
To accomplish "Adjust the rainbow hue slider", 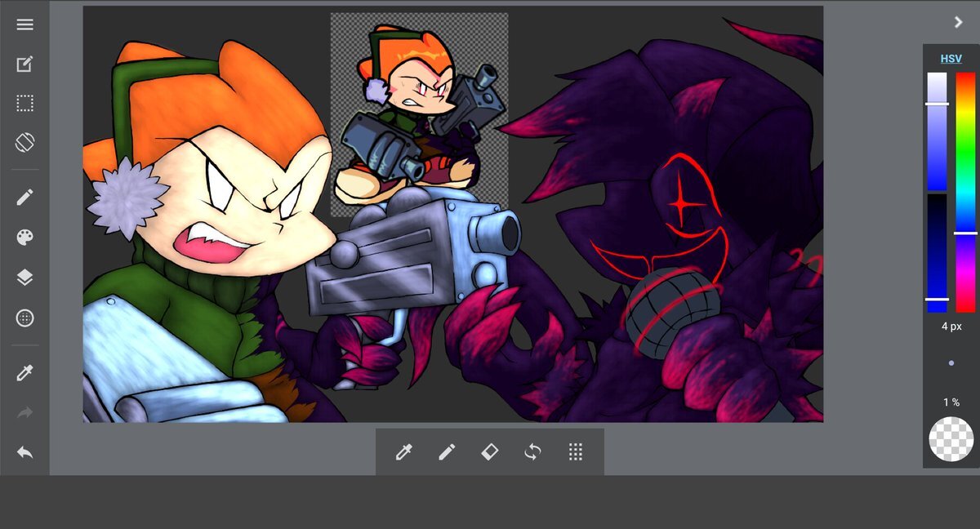I will [x=965, y=192].
